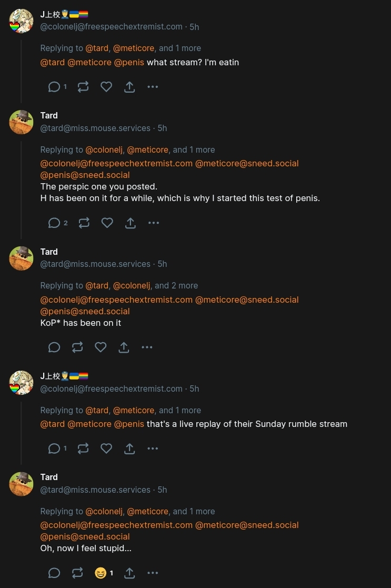The image size is (391, 588).
Task: Open more options on "what stream? I'm eatin" post
Action: pyautogui.click(x=153, y=87)
